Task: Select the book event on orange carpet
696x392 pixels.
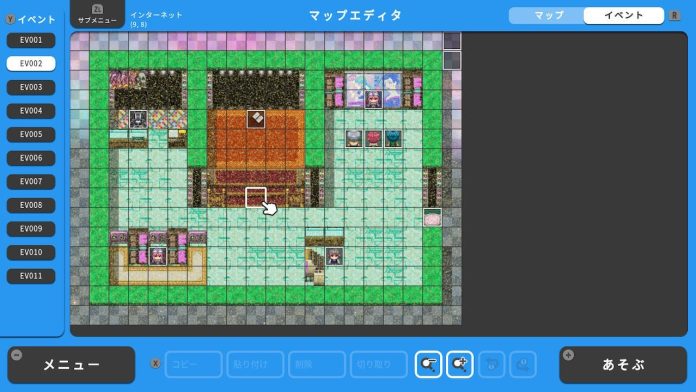Action: [x=256, y=119]
